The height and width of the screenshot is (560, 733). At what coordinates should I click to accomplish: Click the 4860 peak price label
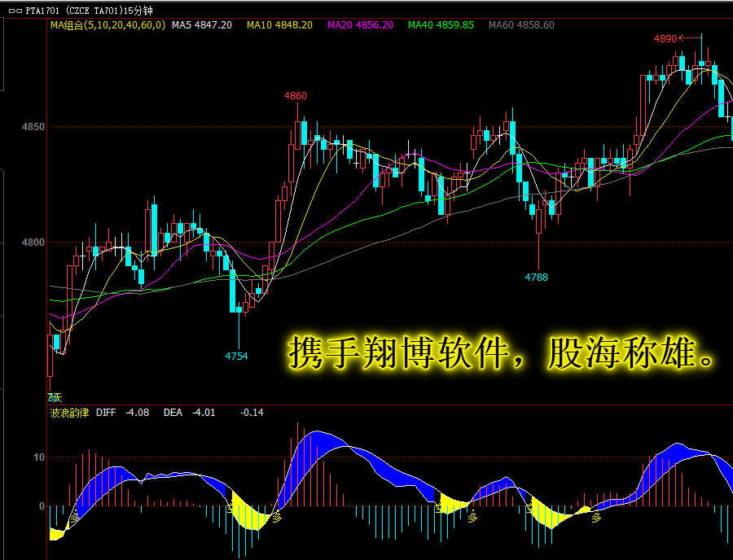[296, 96]
